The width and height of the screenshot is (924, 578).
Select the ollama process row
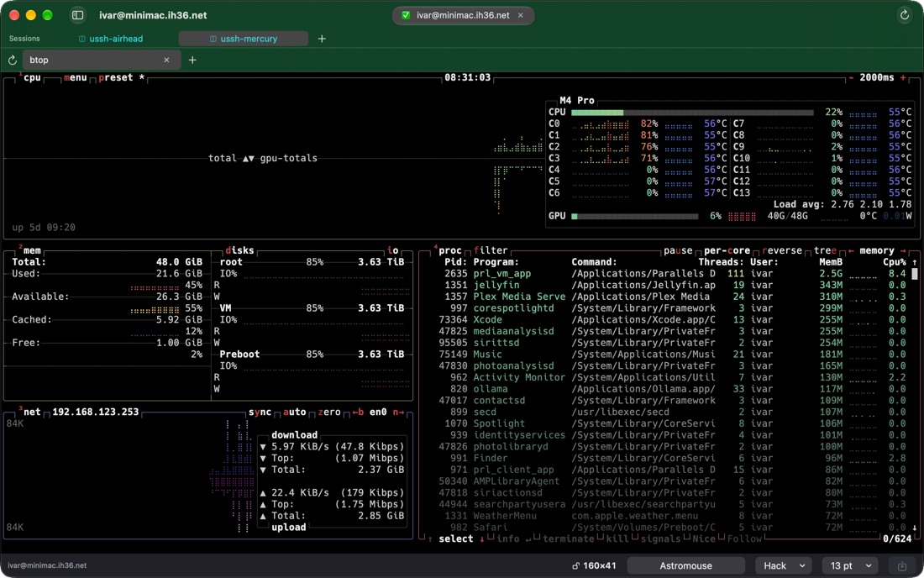[x=672, y=389]
